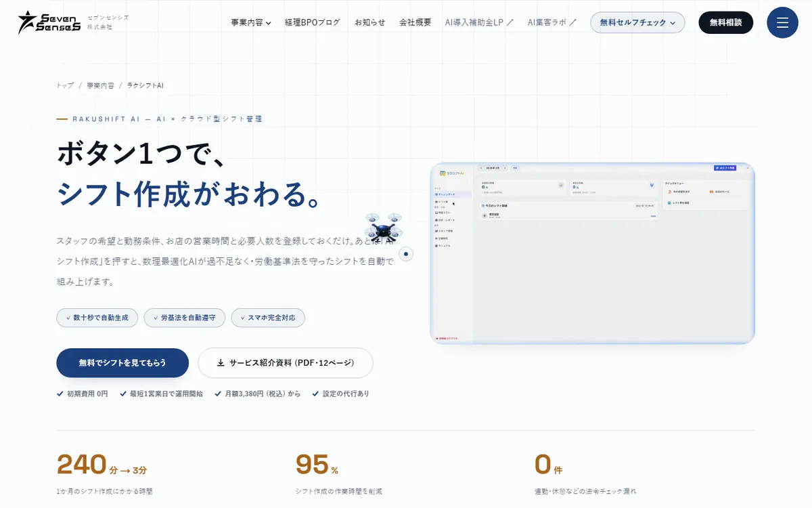This screenshot has width=812, height=508.
Task: Click the 数十秒で自動生成 chip
Action: pyautogui.click(x=97, y=318)
